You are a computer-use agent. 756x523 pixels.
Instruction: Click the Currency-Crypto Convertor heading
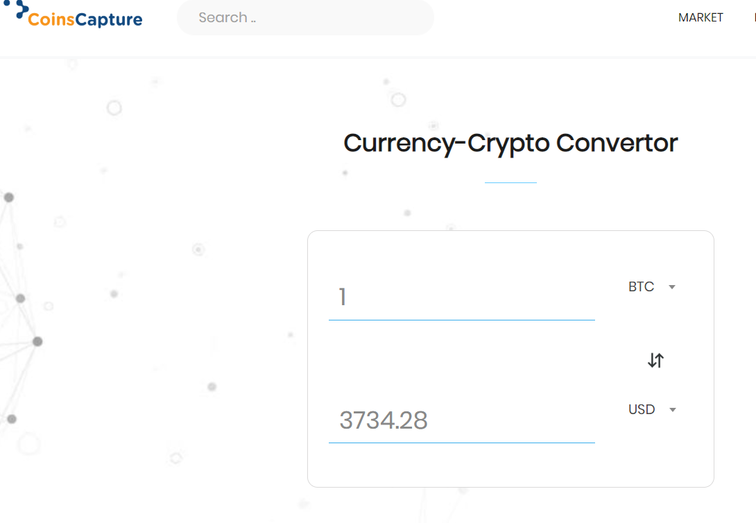[510, 143]
